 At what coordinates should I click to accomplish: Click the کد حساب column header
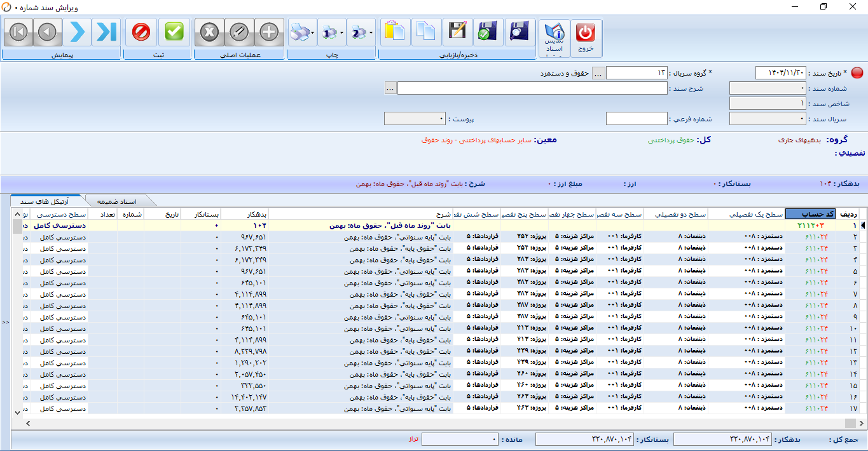(x=810, y=214)
